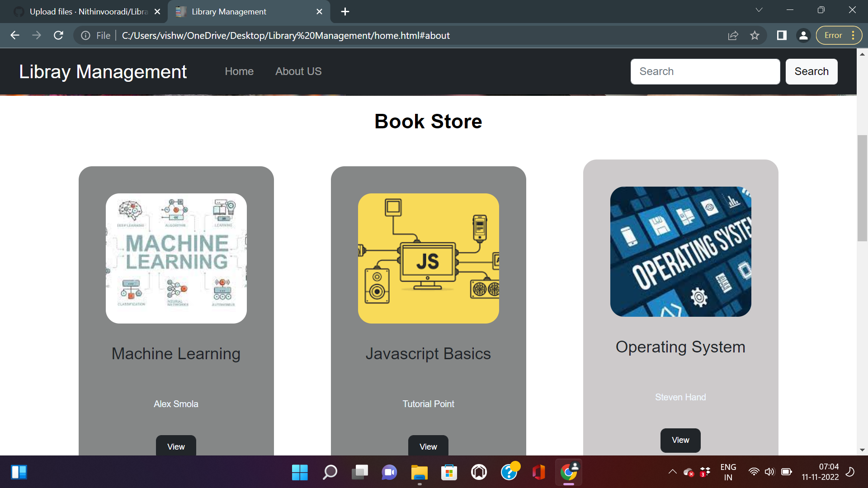
Task: Open the Javascript Basics book cover
Action: point(429,258)
